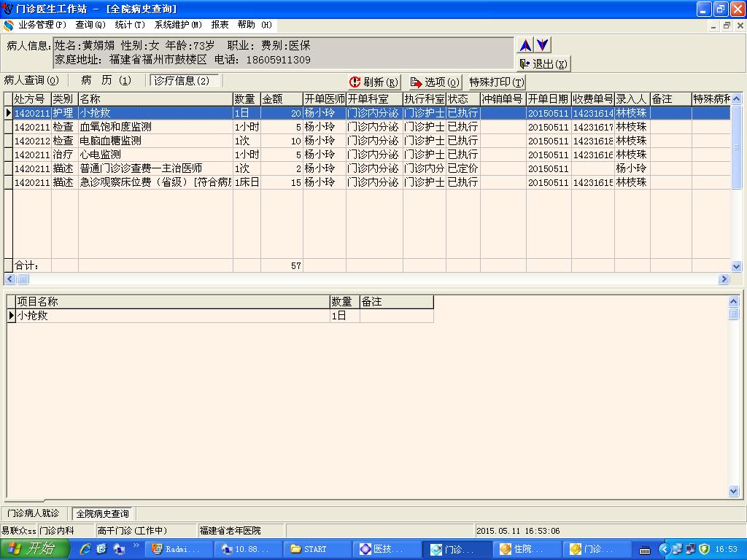Select the 全院病史查询 bottom tab
The image size is (747, 560).
click(102, 514)
